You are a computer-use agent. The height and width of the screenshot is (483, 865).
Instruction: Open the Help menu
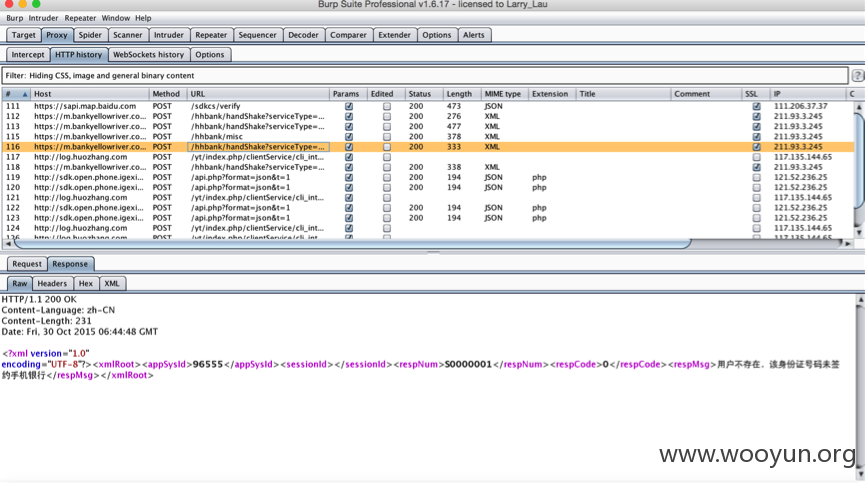tap(143, 18)
